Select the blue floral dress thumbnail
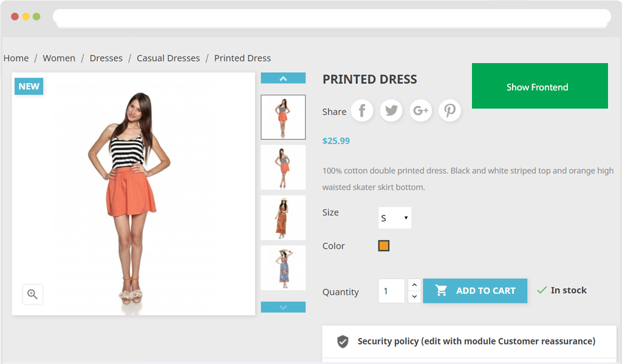Viewport: 622px width, 364px height. (283, 268)
